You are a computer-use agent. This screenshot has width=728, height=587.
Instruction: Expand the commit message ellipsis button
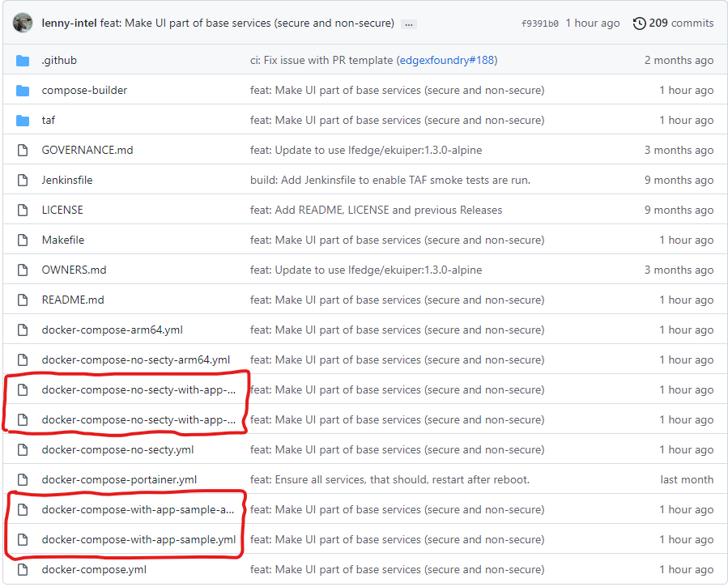409,23
